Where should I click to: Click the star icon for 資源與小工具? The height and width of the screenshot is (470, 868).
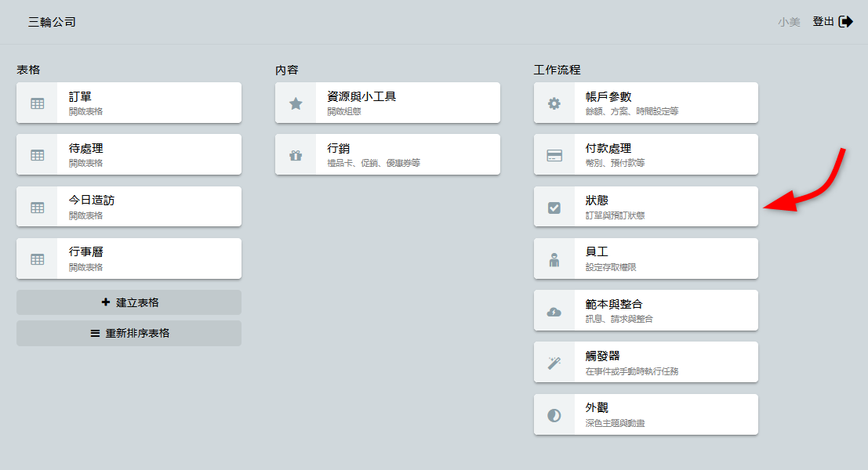coord(296,103)
